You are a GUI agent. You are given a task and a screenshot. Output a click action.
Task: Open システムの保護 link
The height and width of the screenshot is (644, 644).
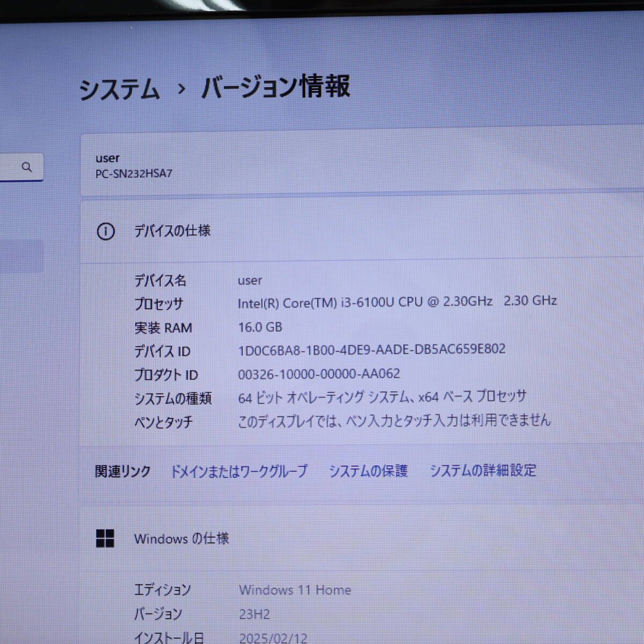pyautogui.click(x=368, y=471)
